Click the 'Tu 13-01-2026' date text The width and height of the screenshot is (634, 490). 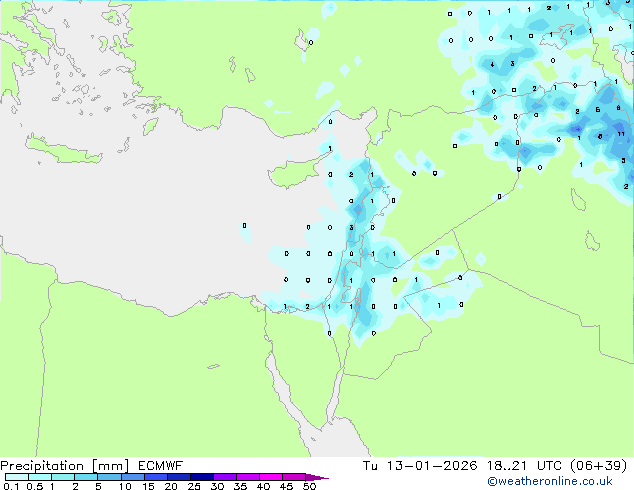(420, 466)
